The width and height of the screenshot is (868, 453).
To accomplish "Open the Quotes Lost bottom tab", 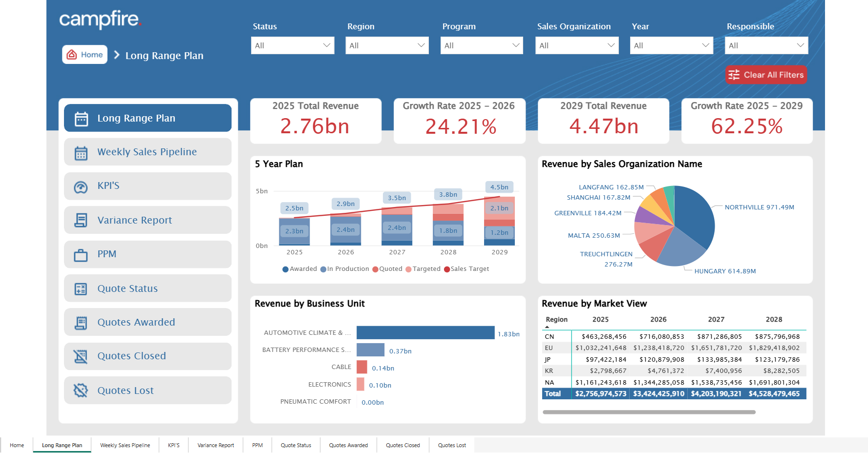I will pyautogui.click(x=452, y=445).
